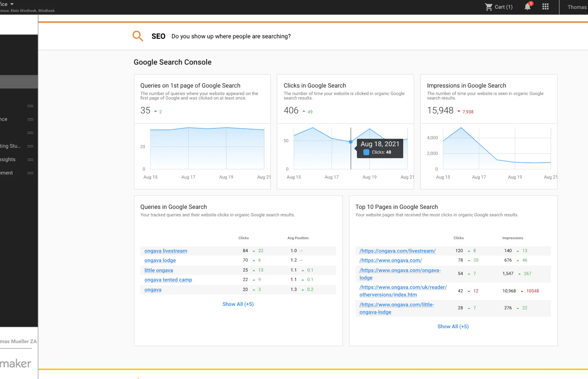Viewport: 588px width, 379px height.
Task: Open the 'ongava tented camp' query link
Action: (168, 280)
